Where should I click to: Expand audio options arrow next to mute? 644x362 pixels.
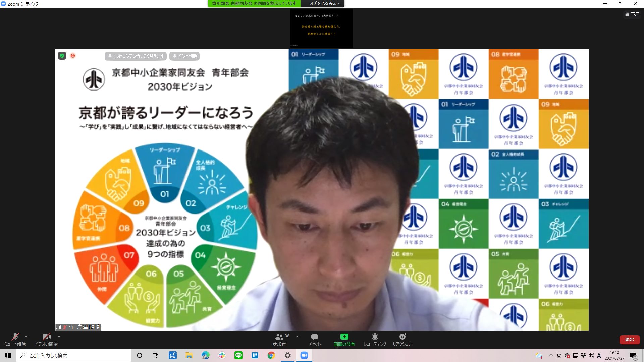click(x=26, y=337)
